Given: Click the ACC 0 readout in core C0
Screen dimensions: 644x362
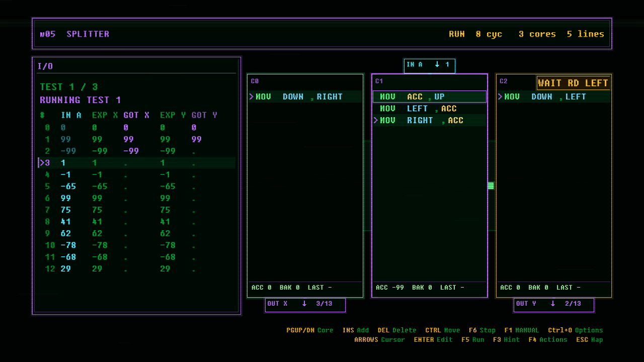Looking at the screenshot, I should [x=262, y=288].
